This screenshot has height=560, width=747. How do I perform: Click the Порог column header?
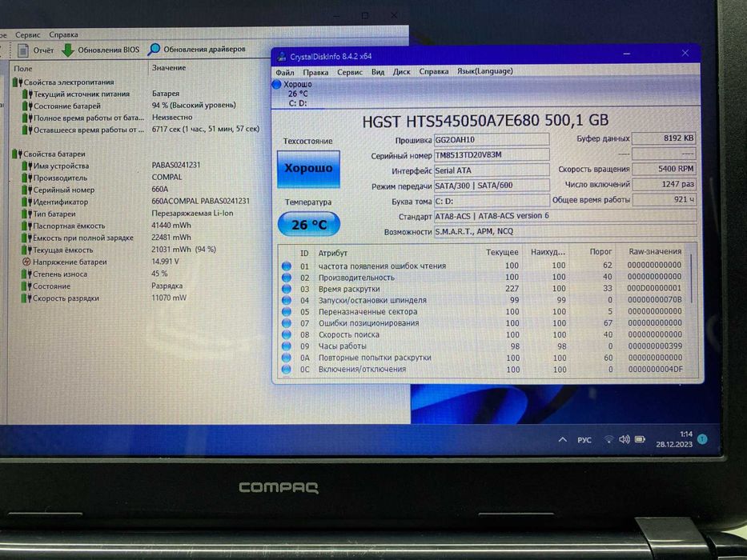(601, 251)
